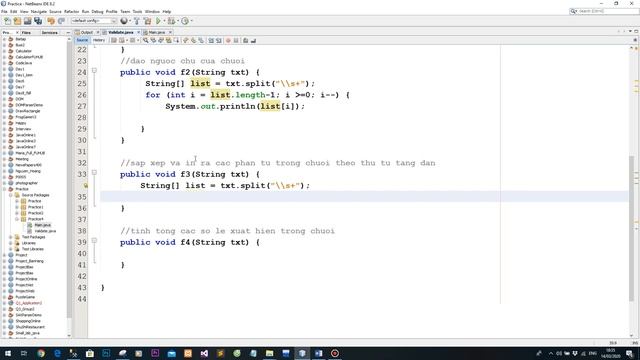Select the ShoppingOnline project in tree
Screen dimensions: 640x360
[x=28, y=321]
